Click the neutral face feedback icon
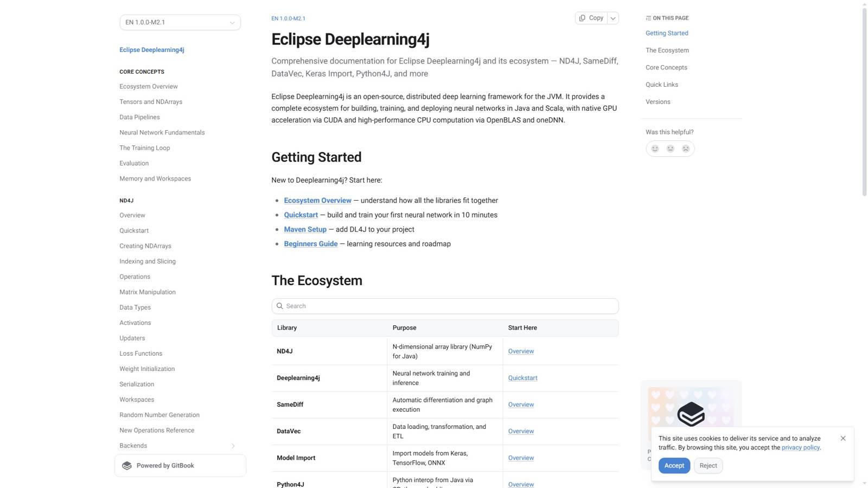Viewport: 868px width, 488px height. 671,149
